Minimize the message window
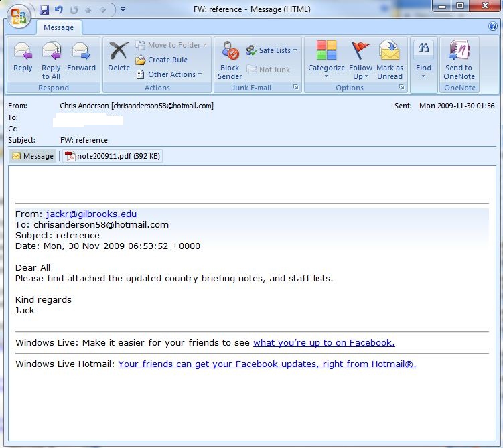503x448 pixels. coord(442,6)
